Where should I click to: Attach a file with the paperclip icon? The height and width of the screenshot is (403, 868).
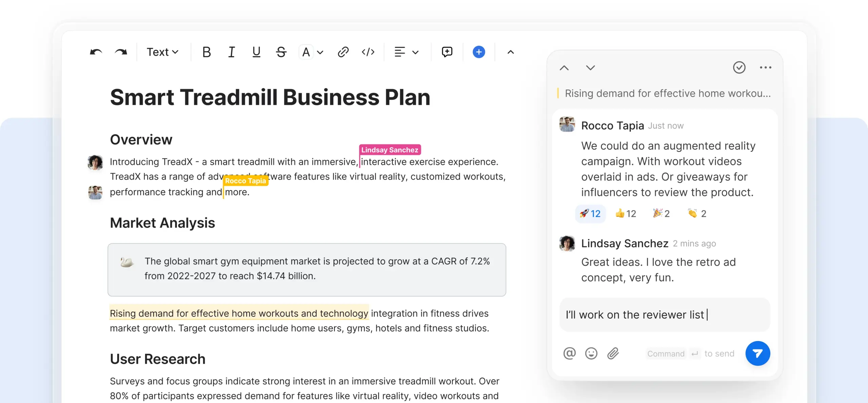coord(613,353)
